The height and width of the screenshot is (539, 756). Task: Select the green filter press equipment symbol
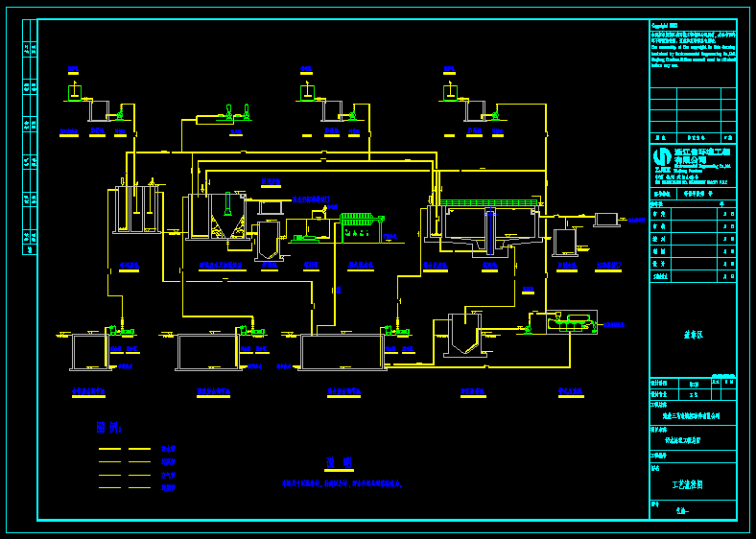click(362, 227)
